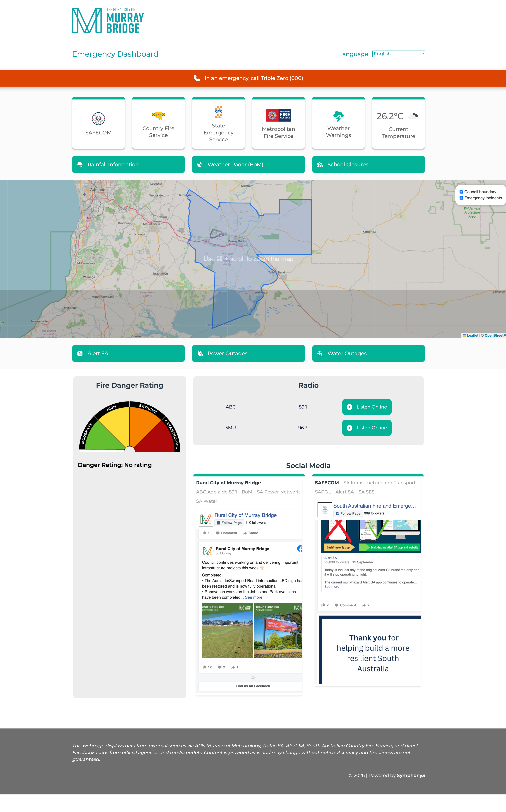The width and height of the screenshot is (506, 812).
Task: Select the SAPOL feed tab
Action: point(323,492)
